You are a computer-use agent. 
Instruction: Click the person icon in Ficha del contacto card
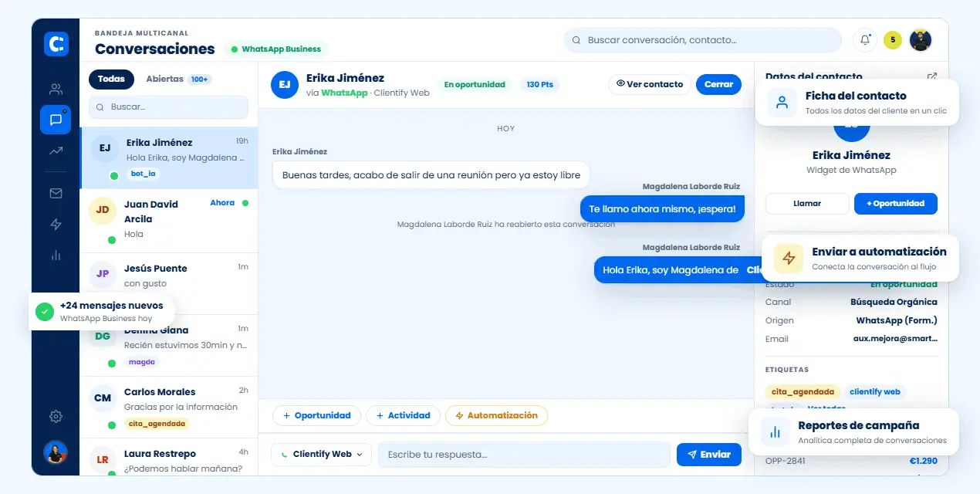pyautogui.click(x=782, y=103)
